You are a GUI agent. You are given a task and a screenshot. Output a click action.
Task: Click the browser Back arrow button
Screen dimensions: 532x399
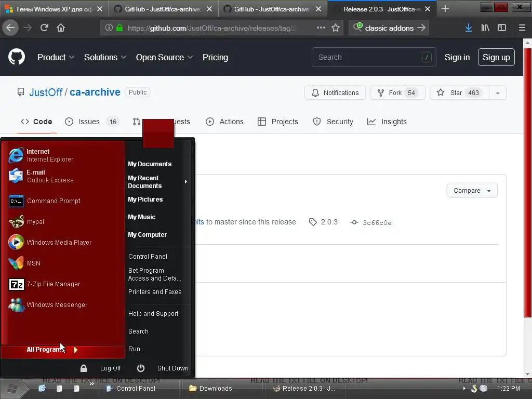[x=10, y=28]
